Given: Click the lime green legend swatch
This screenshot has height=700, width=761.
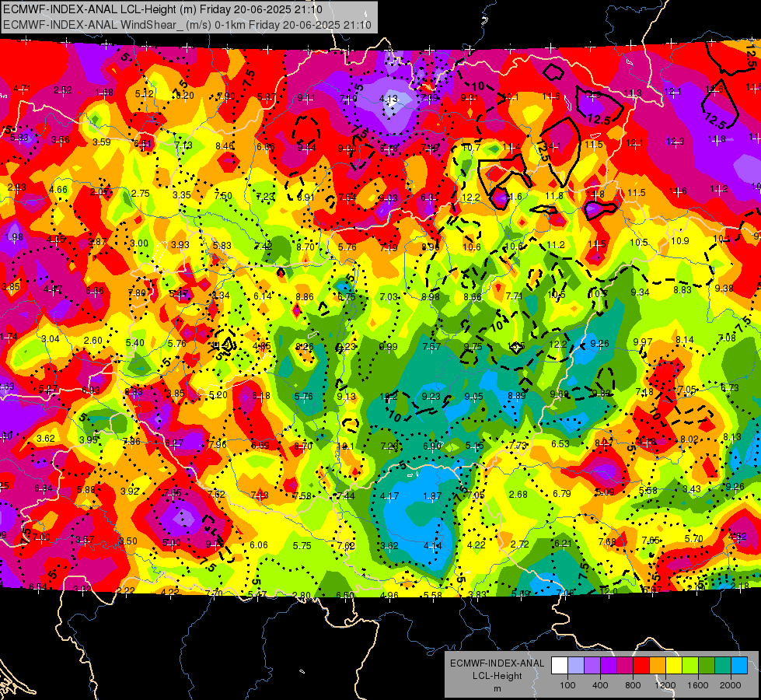Looking at the screenshot, I should (x=690, y=666).
